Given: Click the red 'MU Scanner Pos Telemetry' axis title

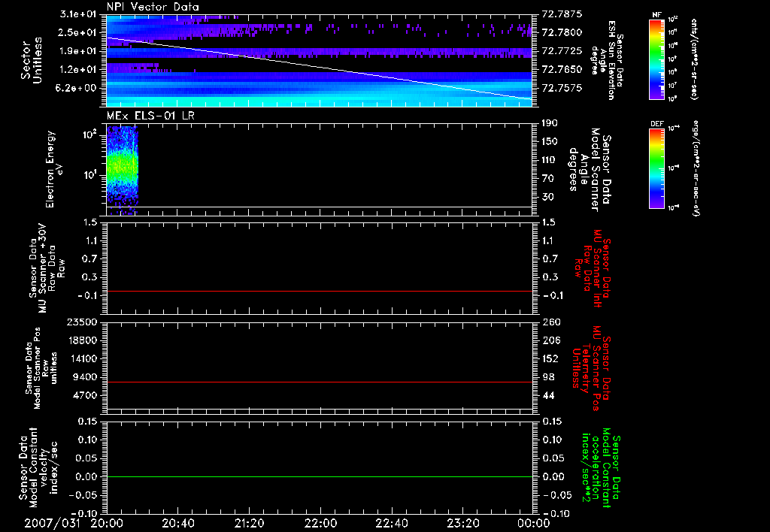Looking at the screenshot, I should [x=592, y=368].
